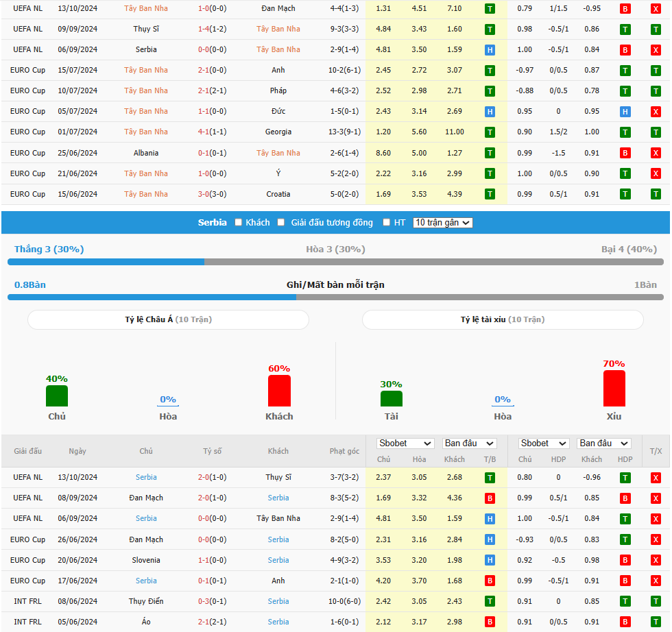
Task: Click the 4-1(1-1) score in the Georgia row
Action: coord(212,132)
